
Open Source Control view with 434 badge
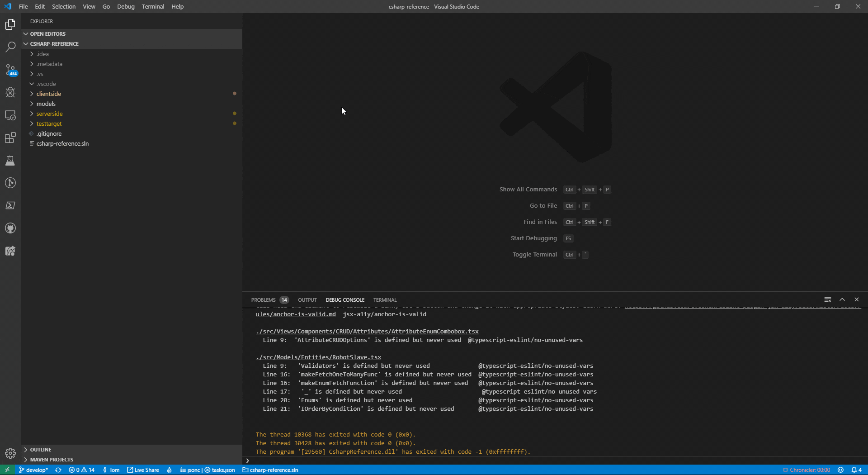pos(10,70)
